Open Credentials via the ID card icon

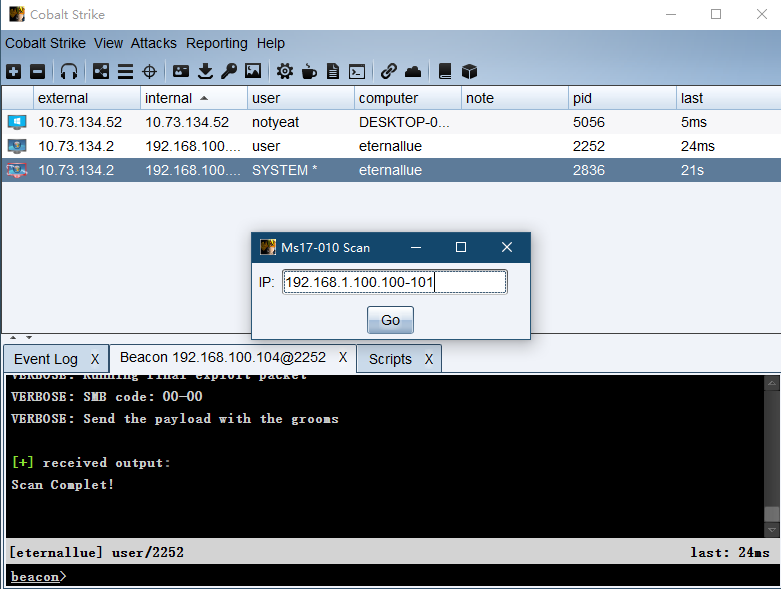coord(181,72)
